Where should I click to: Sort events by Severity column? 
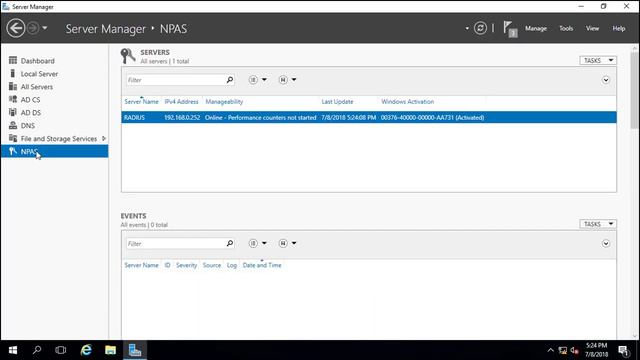point(187,265)
